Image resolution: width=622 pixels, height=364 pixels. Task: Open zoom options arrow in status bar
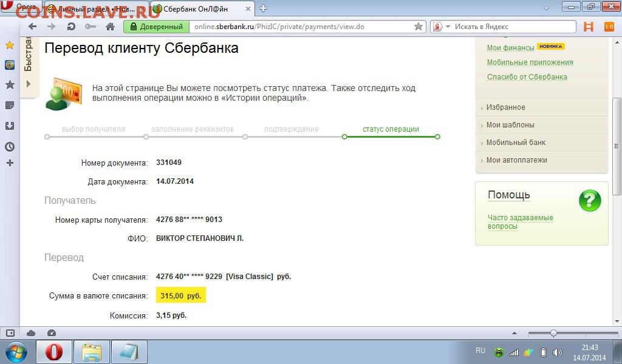514,333
